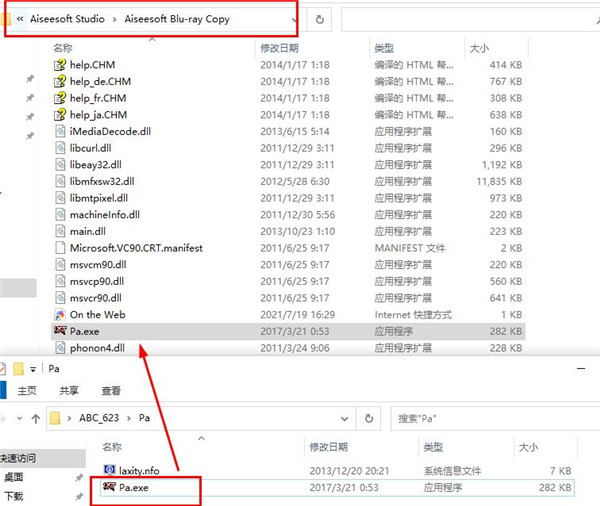This screenshot has height=506, width=600.
Task: Refresh the Pa folder view
Action: coord(368,418)
